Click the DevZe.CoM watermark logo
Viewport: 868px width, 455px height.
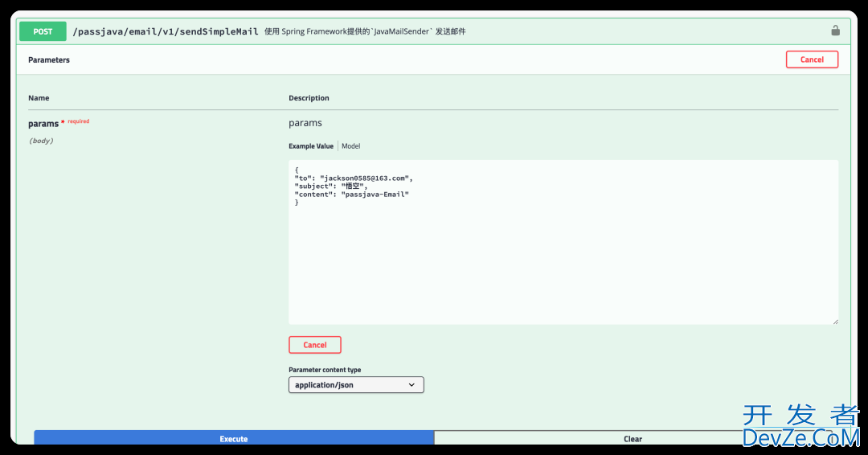[x=800, y=428]
